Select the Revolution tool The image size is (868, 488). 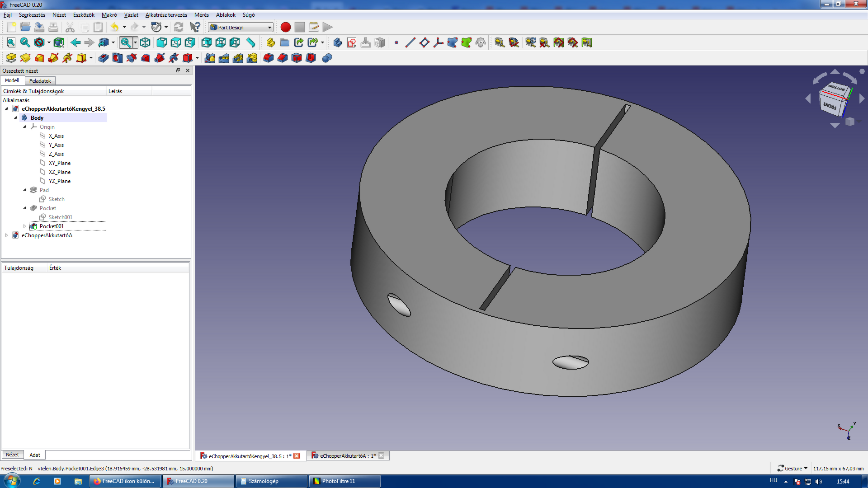click(x=25, y=58)
